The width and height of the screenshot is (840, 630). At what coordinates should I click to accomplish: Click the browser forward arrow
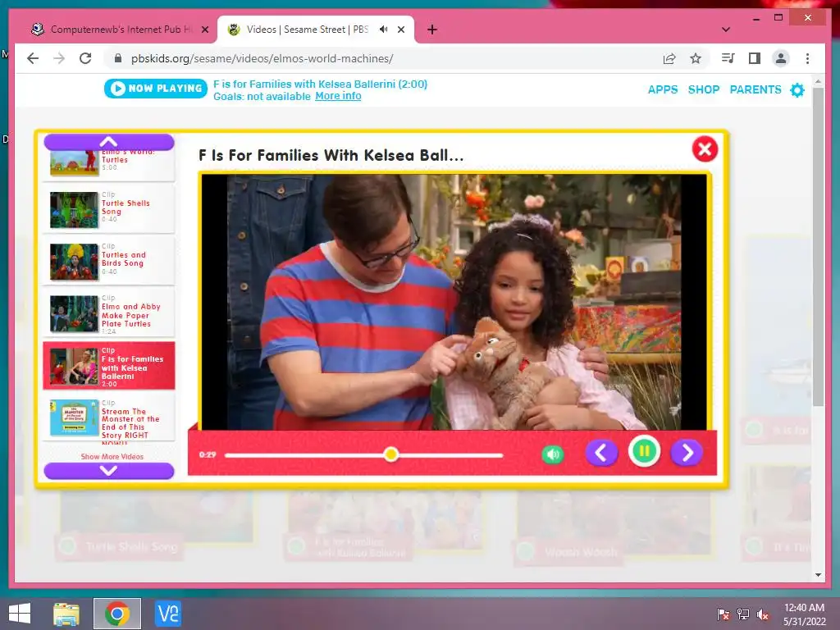(59, 58)
